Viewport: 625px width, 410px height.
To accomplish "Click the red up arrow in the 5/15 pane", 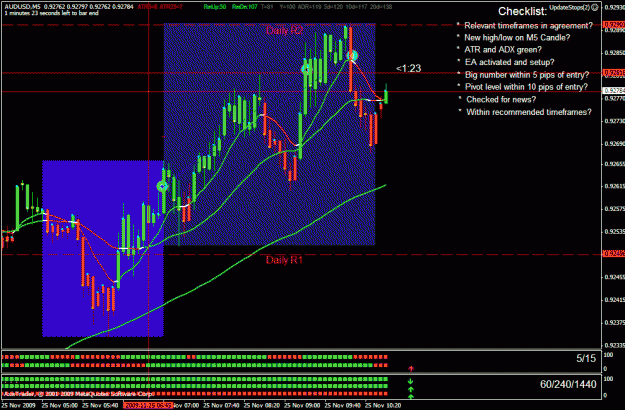I will [411, 369].
